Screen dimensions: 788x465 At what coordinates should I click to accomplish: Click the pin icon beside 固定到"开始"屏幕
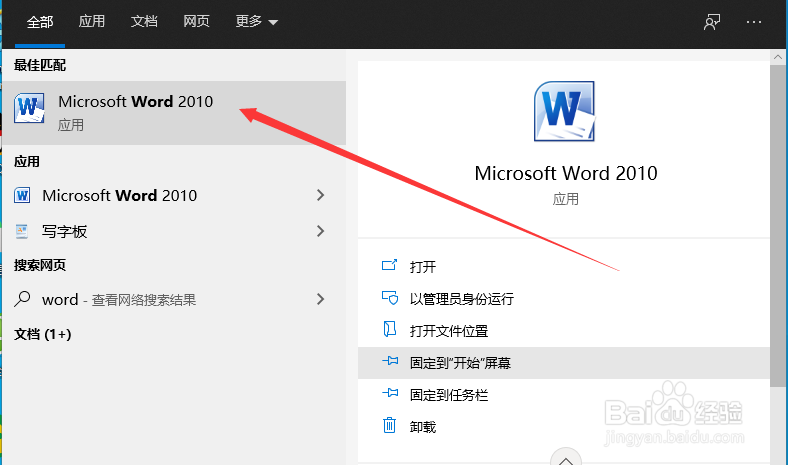click(x=390, y=361)
